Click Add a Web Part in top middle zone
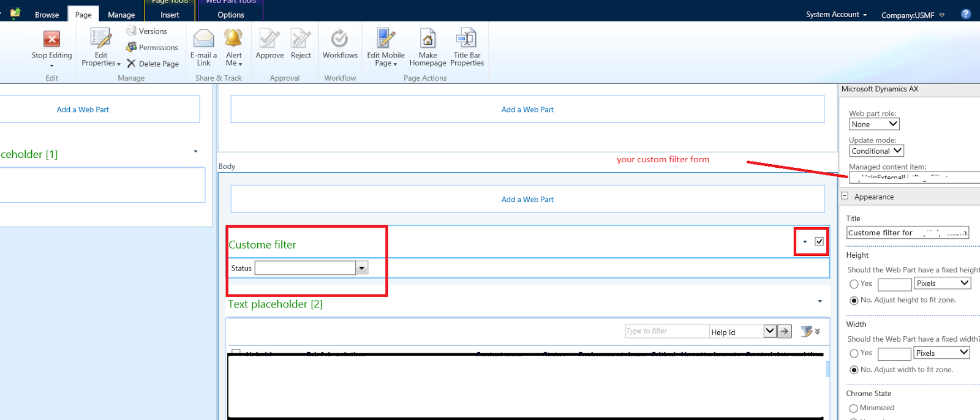980x420 pixels. pos(527,110)
